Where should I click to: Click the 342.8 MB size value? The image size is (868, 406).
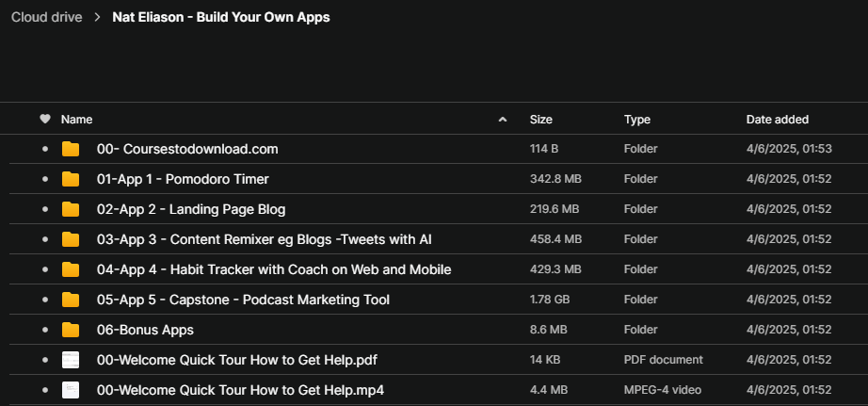555,179
